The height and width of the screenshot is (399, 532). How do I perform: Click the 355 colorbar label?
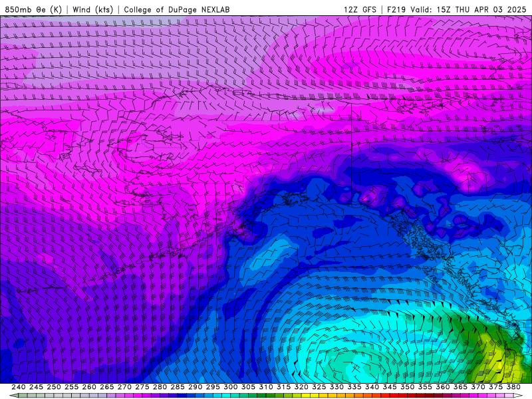click(x=425, y=387)
